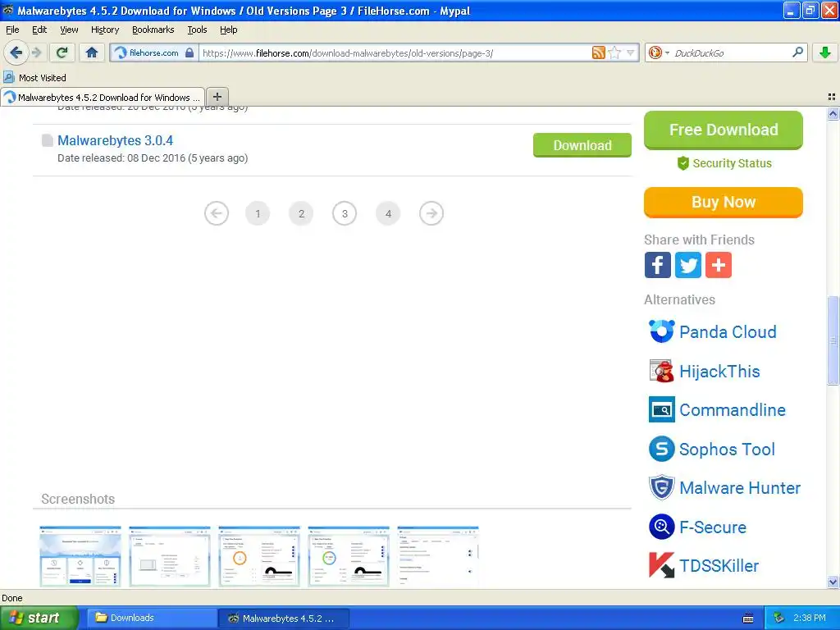Click the forward navigation arrow
The width and height of the screenshot is (840, 630).
37,52
